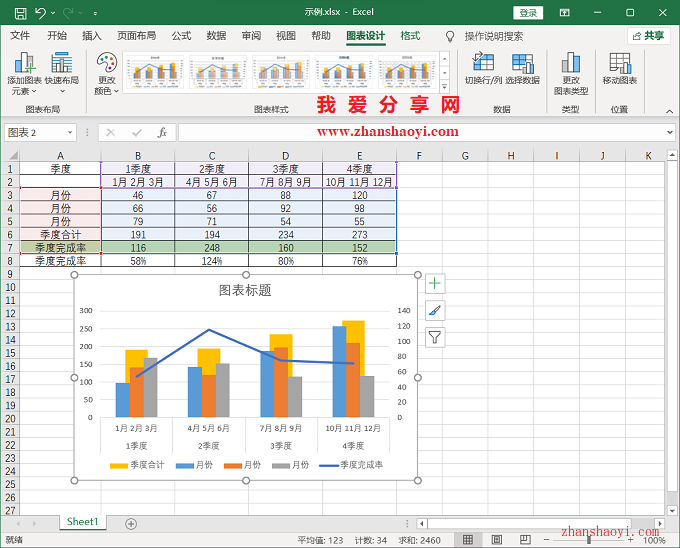This screenshot has width=680, height=548.
Task: Select the Sheet1 worksheet tab
Action: click(82, 522)
